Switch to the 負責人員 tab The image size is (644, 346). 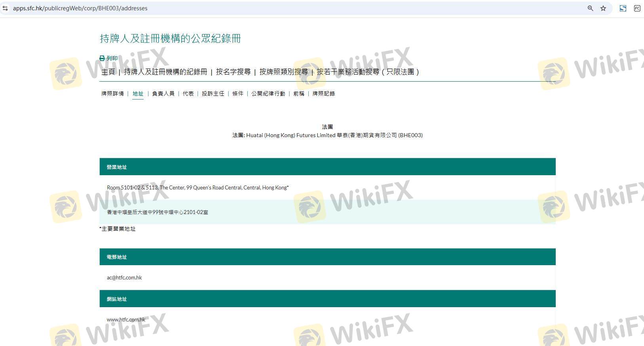163,94
